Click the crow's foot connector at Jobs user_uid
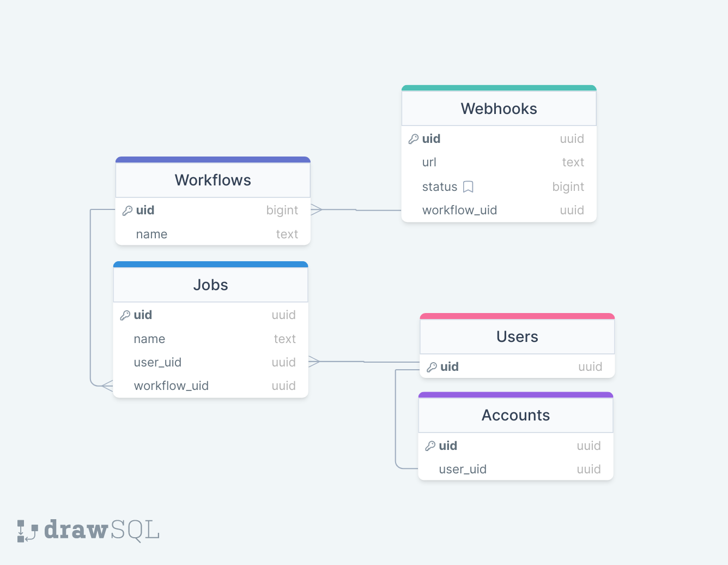 [314, 362]
